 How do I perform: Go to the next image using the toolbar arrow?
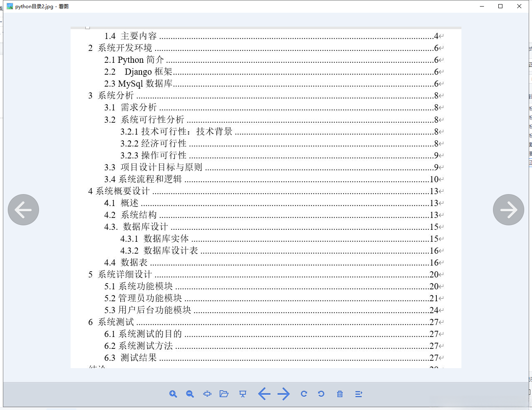pyautogui.click(x=284, y=394)
